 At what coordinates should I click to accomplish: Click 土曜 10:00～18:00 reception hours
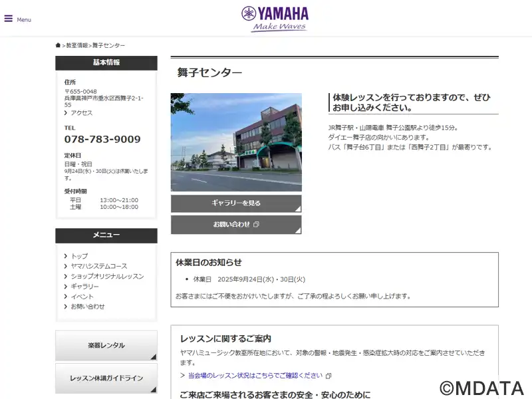tap(104, 207)
